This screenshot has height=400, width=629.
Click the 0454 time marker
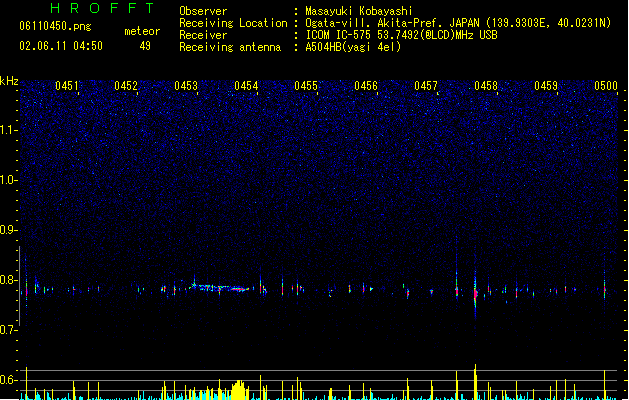(246, 86)
